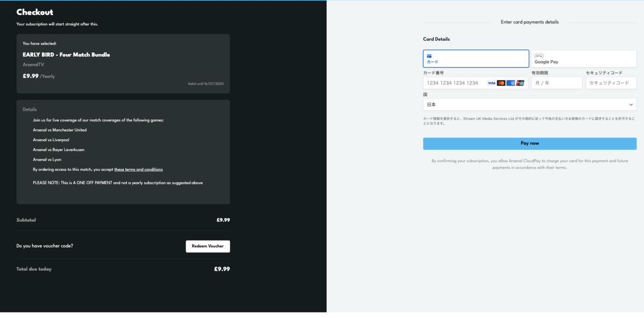The height and width of the screenshot is (318, 644).
Task: Focus the 月 / 年 expiry field
Action: [557, 83]
